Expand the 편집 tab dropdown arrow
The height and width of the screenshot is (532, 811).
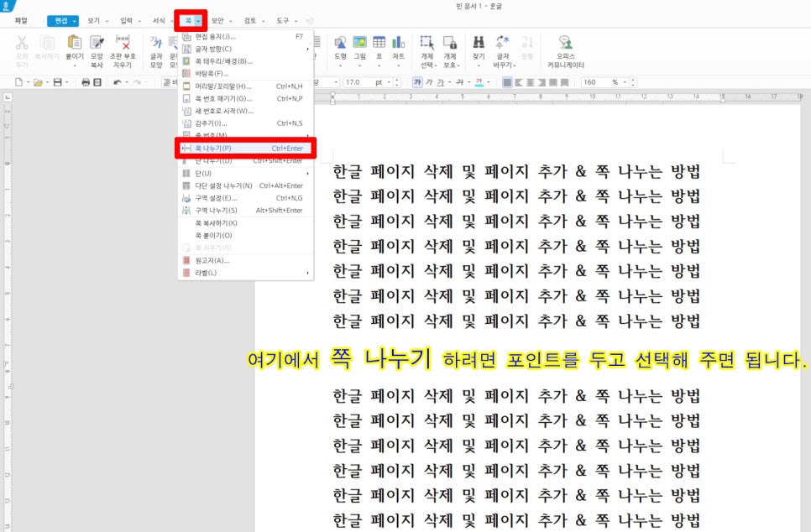tap(75, 21)
